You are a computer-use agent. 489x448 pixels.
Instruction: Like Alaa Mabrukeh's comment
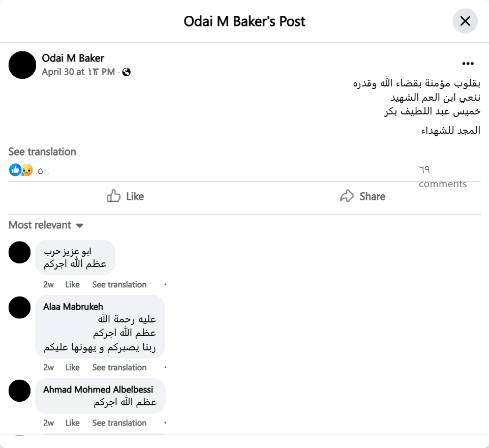click(x=73, y=367)
